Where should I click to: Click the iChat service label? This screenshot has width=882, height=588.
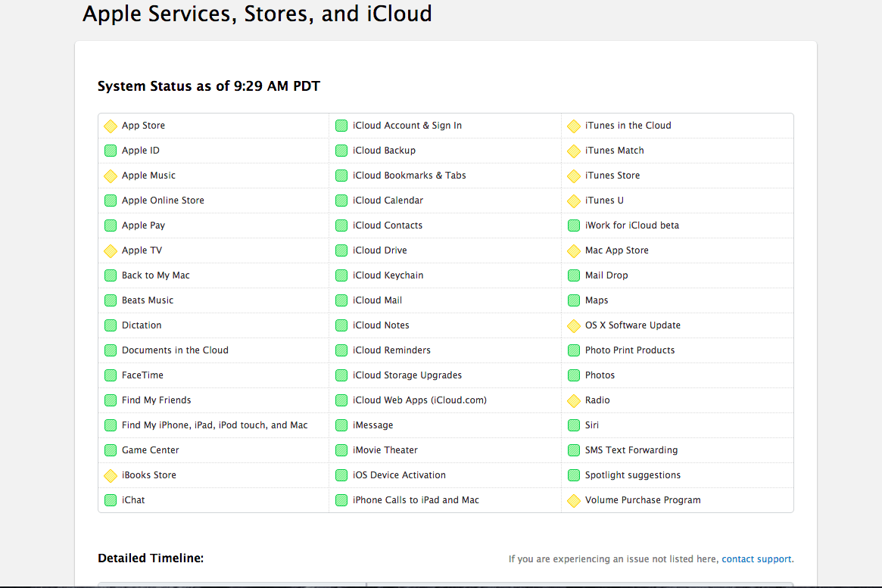coord(133,499)
